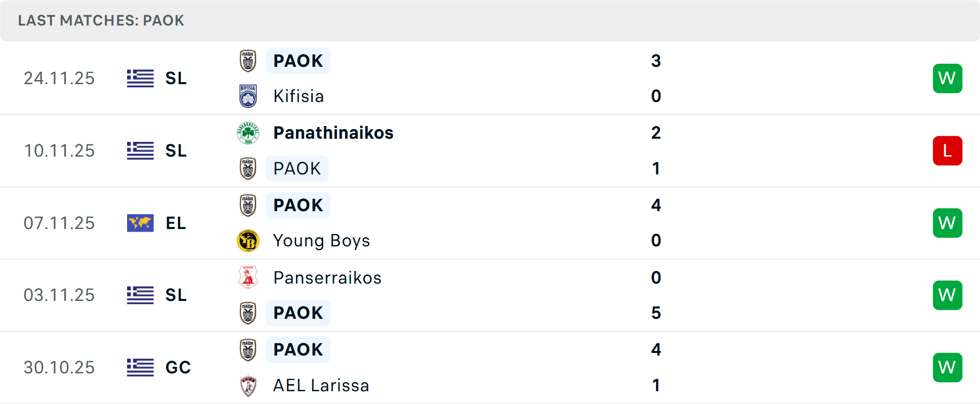This screenshot has width=980, height=404.
Task: Click the 03.11.25 match date
Action: (x=59, y=295)
